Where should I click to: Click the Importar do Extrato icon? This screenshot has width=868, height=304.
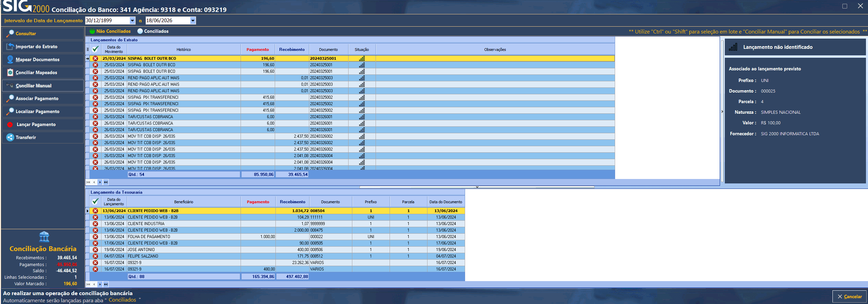click(x=10, y=46)
